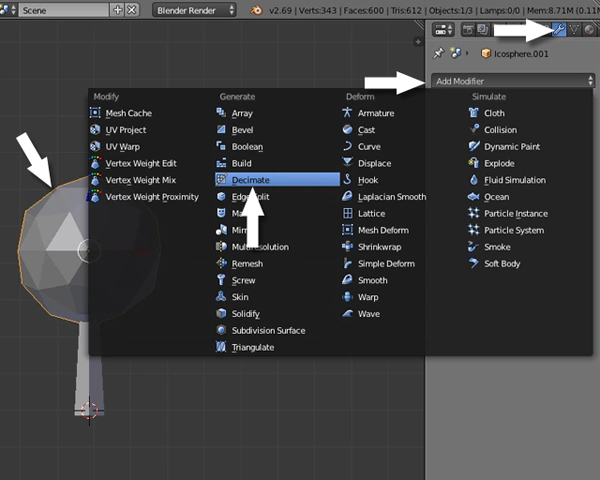This screenshot has width=600, height=480.
Task: Open the Render camera properties tab
Action: click(x=468, y=29)
